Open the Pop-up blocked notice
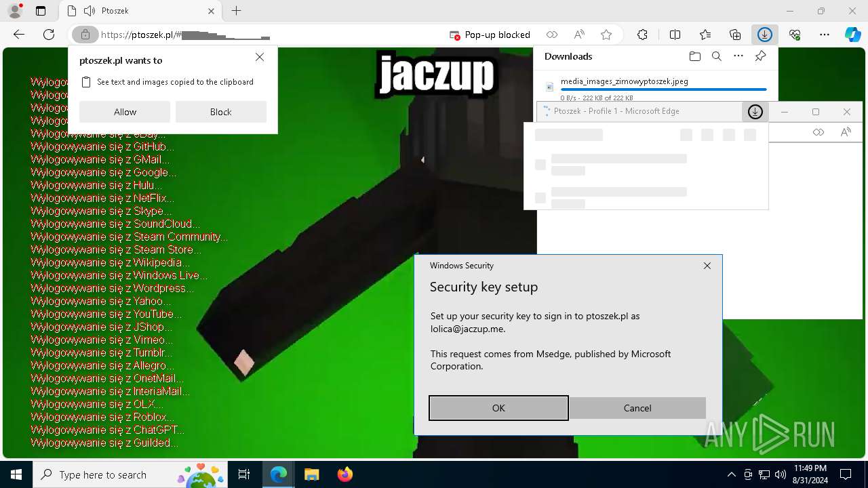This screenshot has height=488, width=868. click(x=490, y=35)
